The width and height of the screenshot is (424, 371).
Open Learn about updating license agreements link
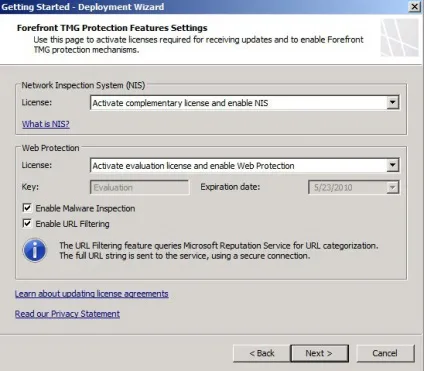click(x=92, y=294)
